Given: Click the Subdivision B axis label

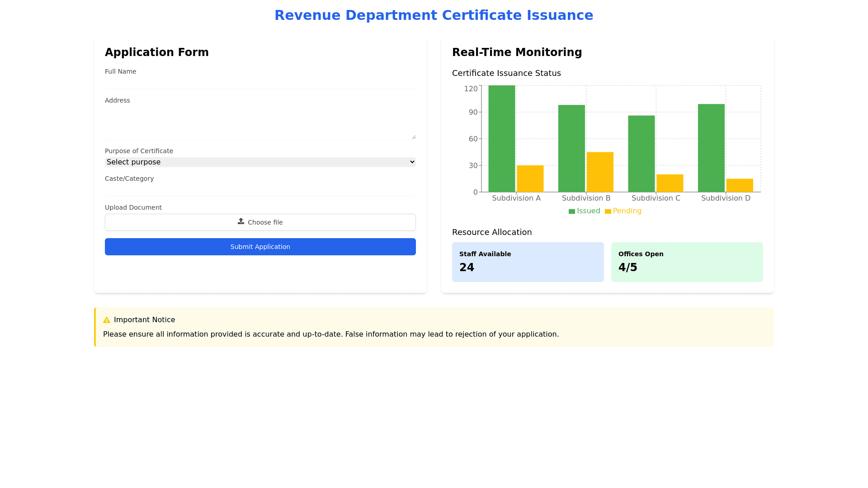Looking at the screenshot, I should (x=586, y=198).
